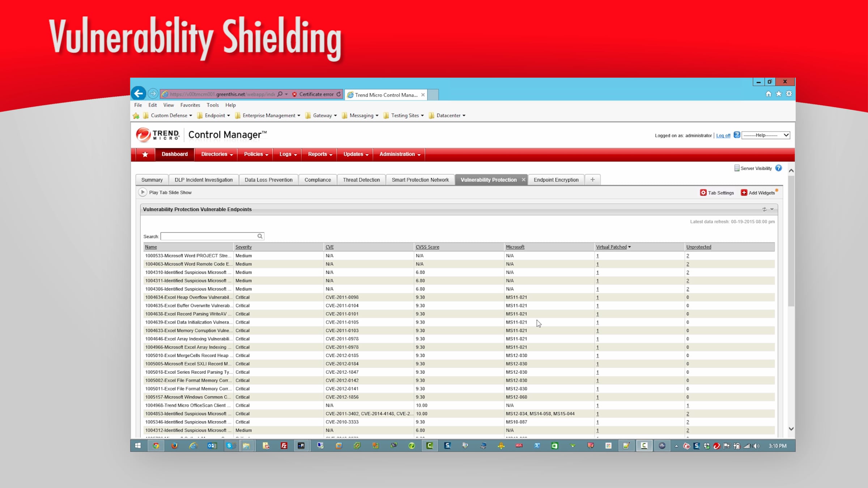Click the Add Widgets plus icon
Screen dimensions: 868x488
click(x=744, y=193)
